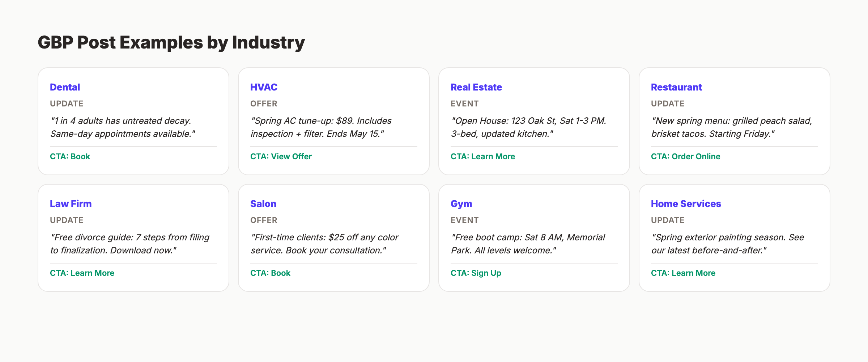
Task: Click the UPDATE label on the Dental card
Action: coord(66,104)
